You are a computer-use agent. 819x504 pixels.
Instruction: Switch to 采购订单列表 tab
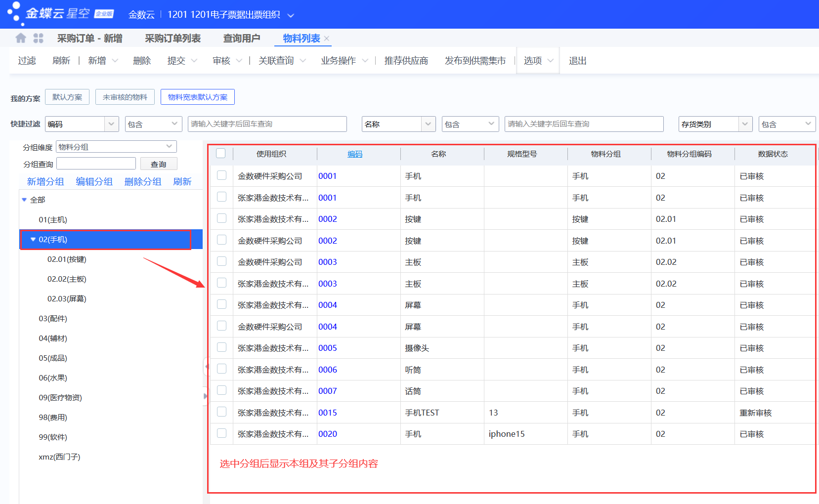point(172,39)
